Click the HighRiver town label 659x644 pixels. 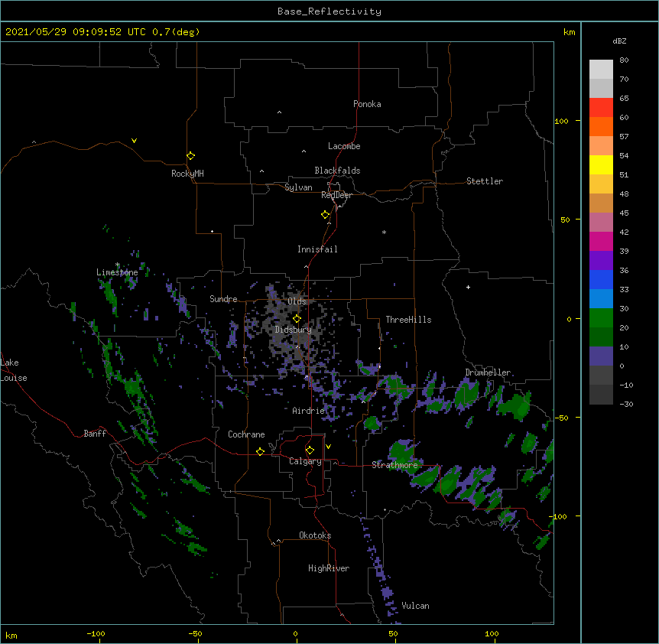click(x=329, y=568)
